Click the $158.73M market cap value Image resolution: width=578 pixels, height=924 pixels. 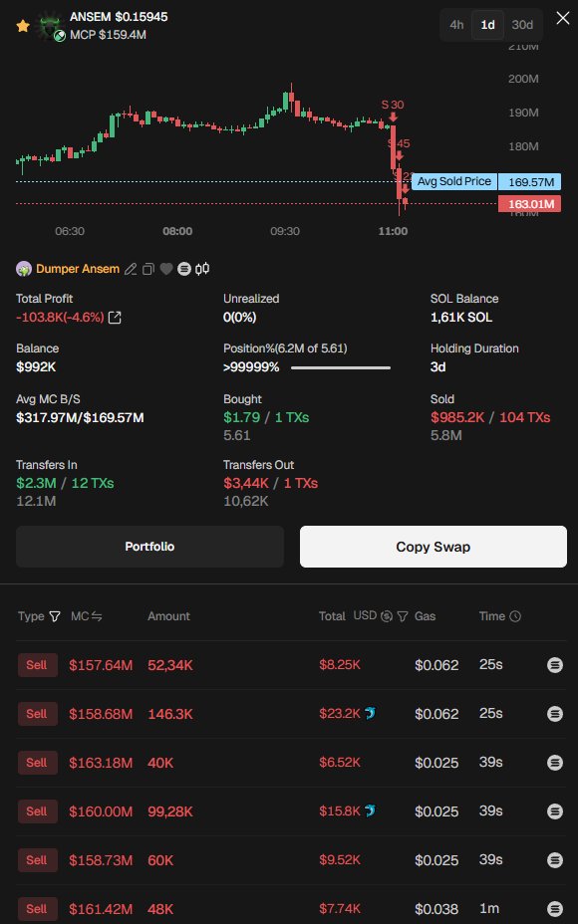101,860
